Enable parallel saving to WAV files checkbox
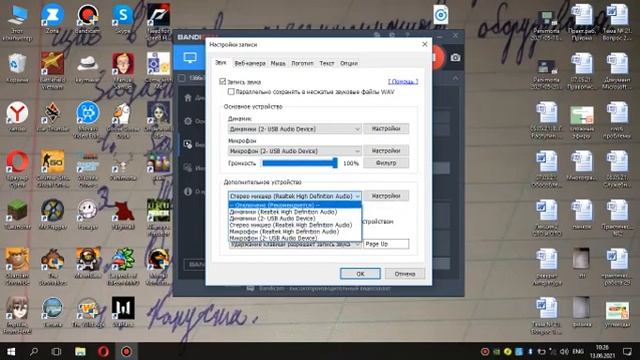Viewport: 640px width, 360px height. point(231,92)
